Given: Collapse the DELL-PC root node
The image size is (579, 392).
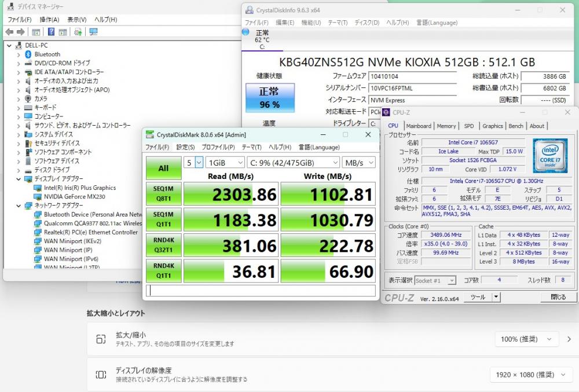Looking at the screenshot, I should tap(9, 45).
